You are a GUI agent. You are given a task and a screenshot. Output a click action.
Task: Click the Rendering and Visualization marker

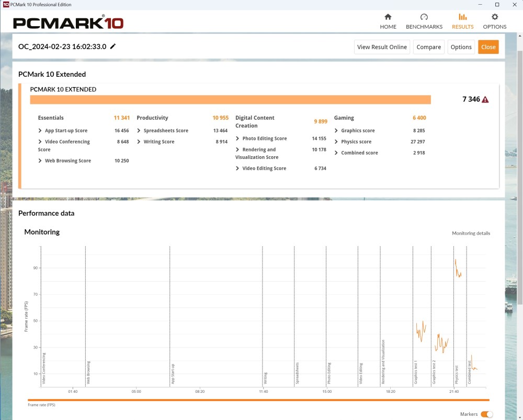[x=383, y=361]
